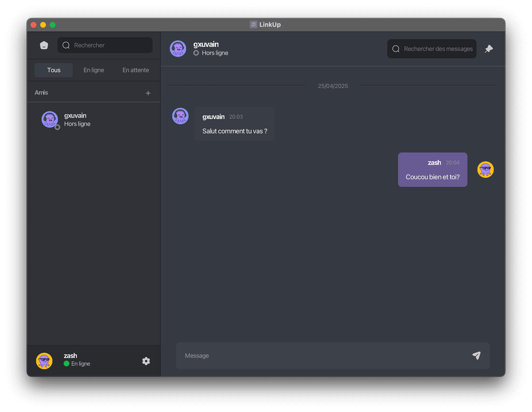The width and height of the screenshot is (532, 412).
Task: Click the gxuvain name in the chat header
Action: coord(206,44)
